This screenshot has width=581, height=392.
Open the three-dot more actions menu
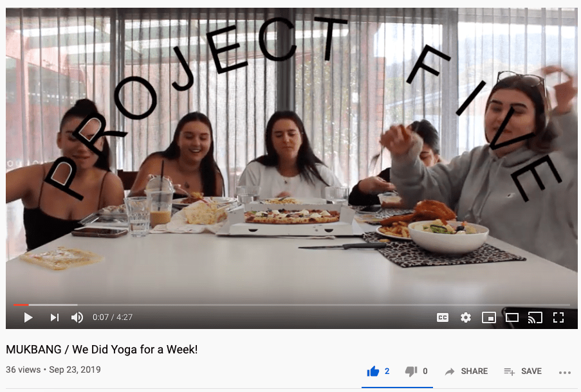pos(565,372)
